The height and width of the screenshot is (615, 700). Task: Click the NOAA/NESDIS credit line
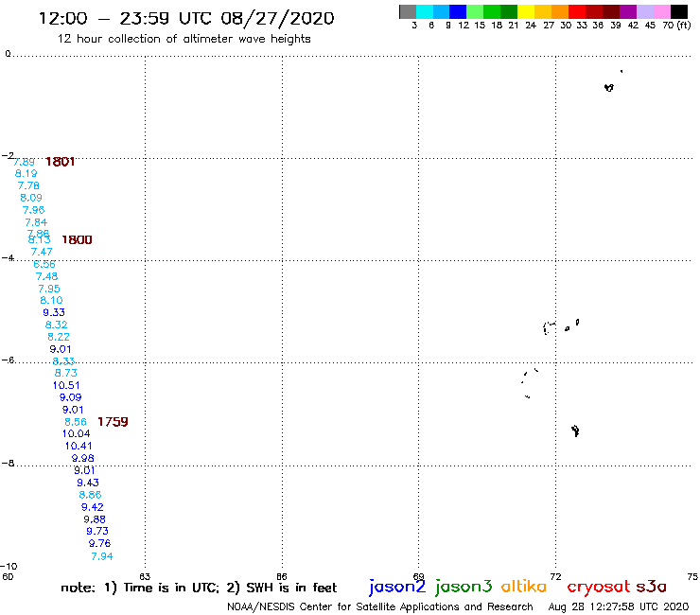(x=380, y=607)
